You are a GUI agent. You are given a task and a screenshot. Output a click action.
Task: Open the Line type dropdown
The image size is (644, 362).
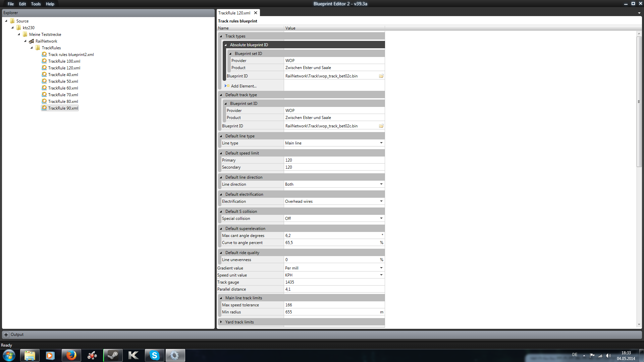(x=381, y=143)
